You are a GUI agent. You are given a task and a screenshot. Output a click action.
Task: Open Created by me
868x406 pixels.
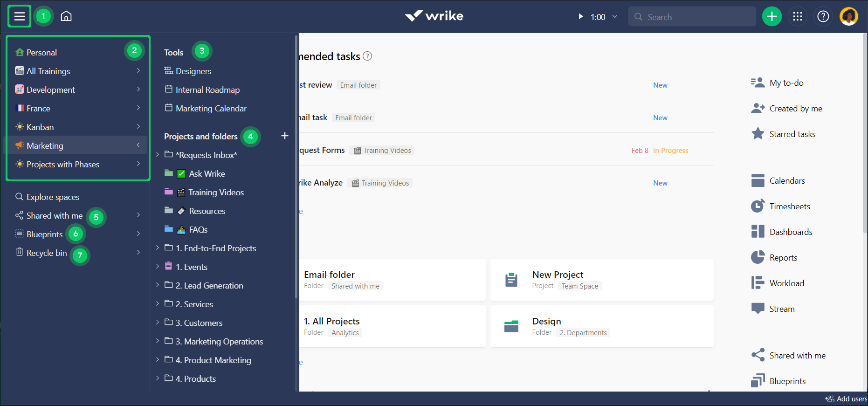pyautogui.click(x=786, y=108)
